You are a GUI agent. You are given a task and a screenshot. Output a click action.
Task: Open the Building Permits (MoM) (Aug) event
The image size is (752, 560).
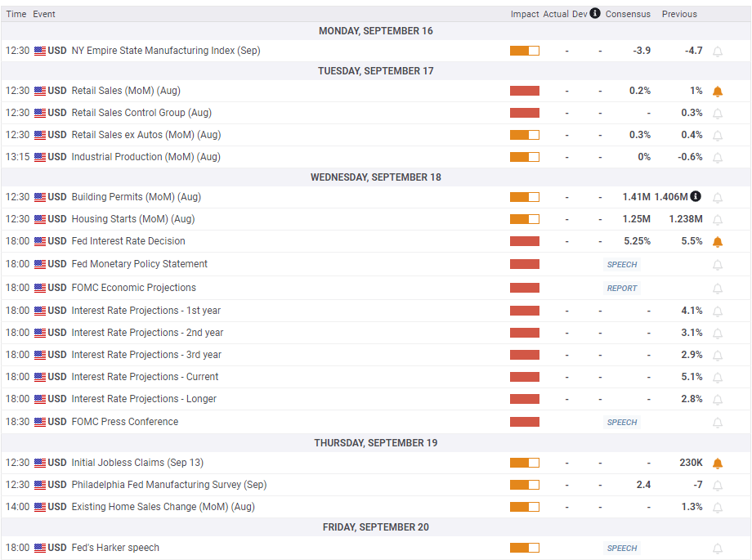click(137, 197)
